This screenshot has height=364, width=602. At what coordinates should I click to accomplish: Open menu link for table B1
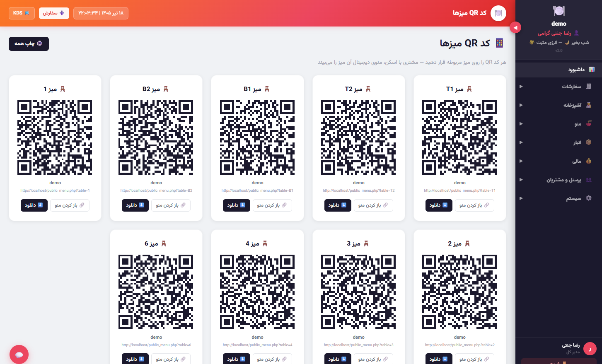pyautogui.click(x=272, y=205)
